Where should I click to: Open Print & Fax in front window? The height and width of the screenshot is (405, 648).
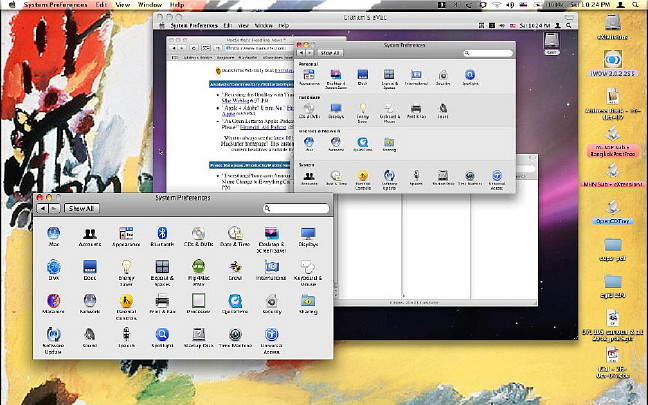[162, 304]
